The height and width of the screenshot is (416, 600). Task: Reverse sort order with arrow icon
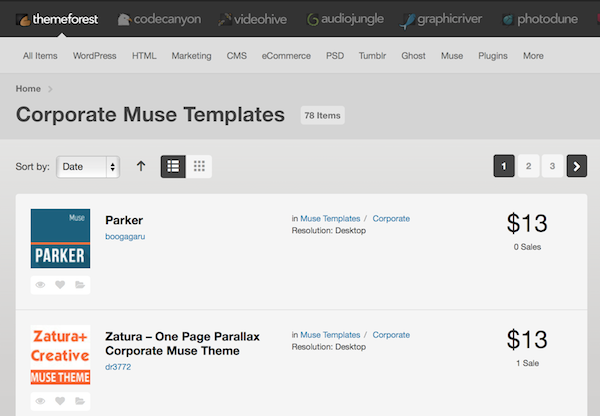[140, 166]
